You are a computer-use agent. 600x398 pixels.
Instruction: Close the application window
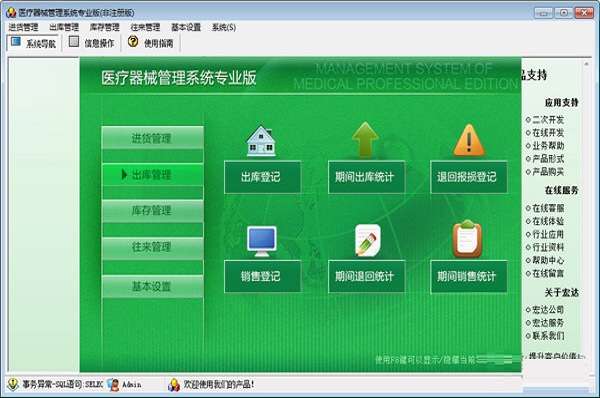coord(584,13)
